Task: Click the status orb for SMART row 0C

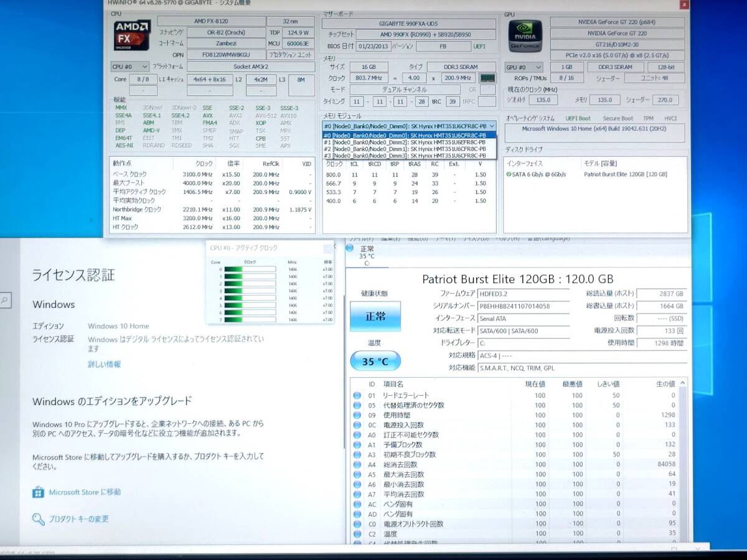Action: [357, 426]
